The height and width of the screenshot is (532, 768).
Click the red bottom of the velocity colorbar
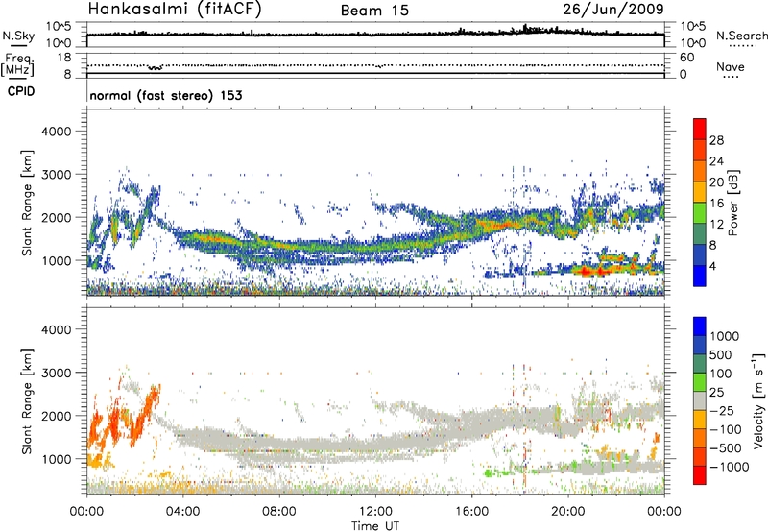[x=700, y=475]
